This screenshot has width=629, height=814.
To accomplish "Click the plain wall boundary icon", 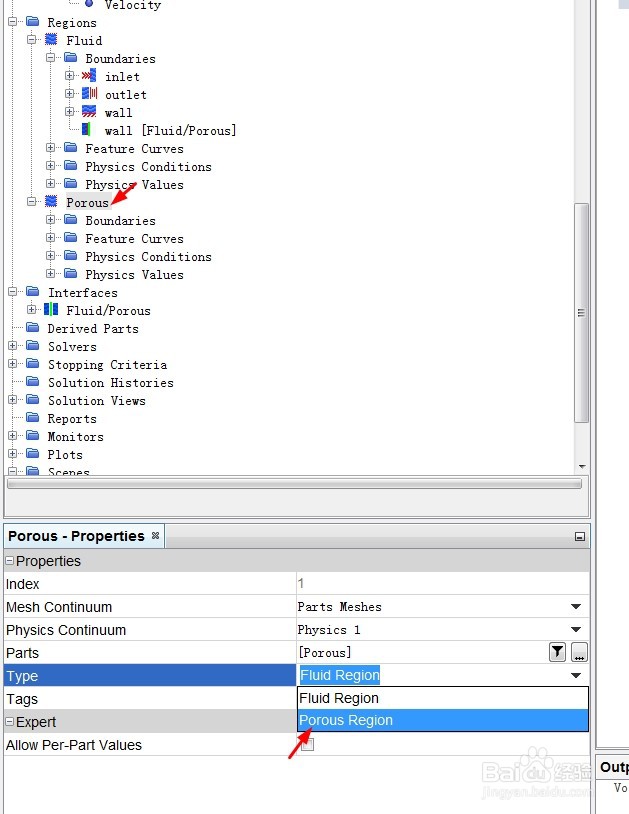I will pos(89,112).
